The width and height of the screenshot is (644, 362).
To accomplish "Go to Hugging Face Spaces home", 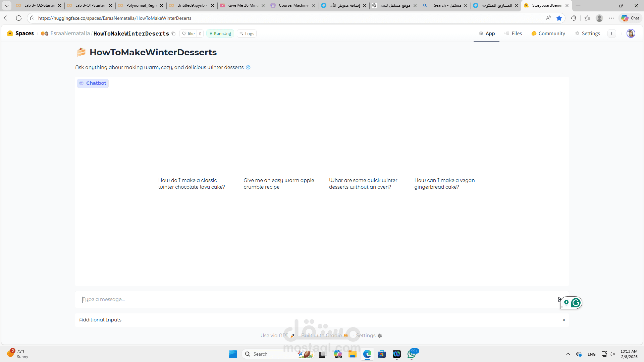I will coord(20,34).
